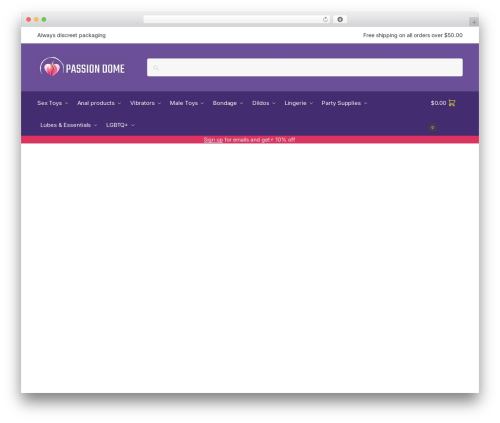Click the Sign up link in banner
The width and height of the screenshot is (500, 423).
213,140
